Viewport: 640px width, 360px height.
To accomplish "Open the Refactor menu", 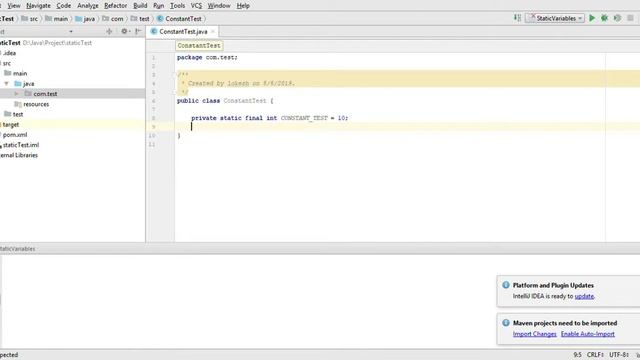I will point(116,6).
